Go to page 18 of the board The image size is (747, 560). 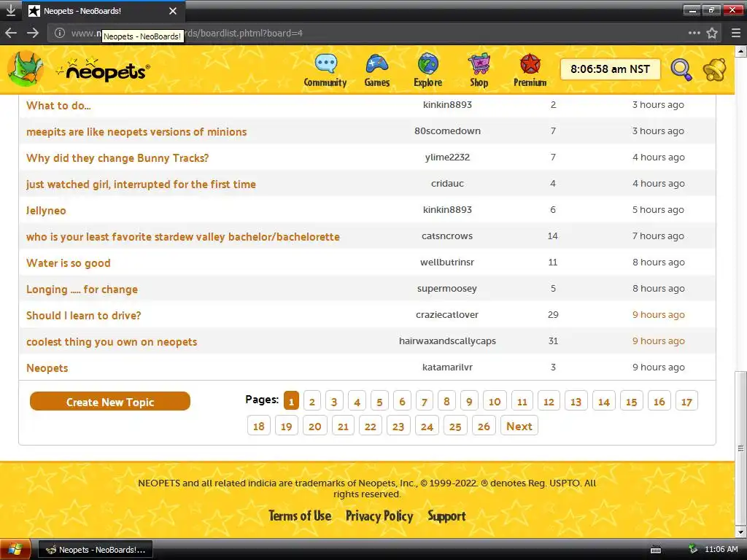259,426
